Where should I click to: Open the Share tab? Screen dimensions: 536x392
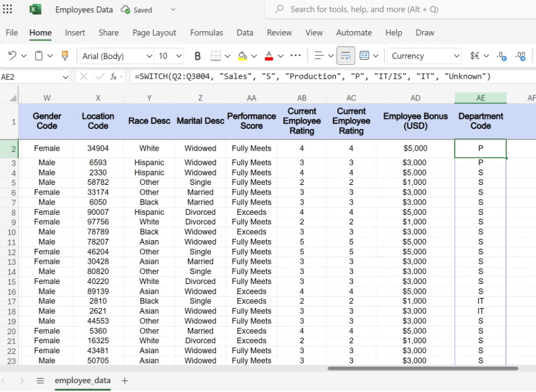109,33
